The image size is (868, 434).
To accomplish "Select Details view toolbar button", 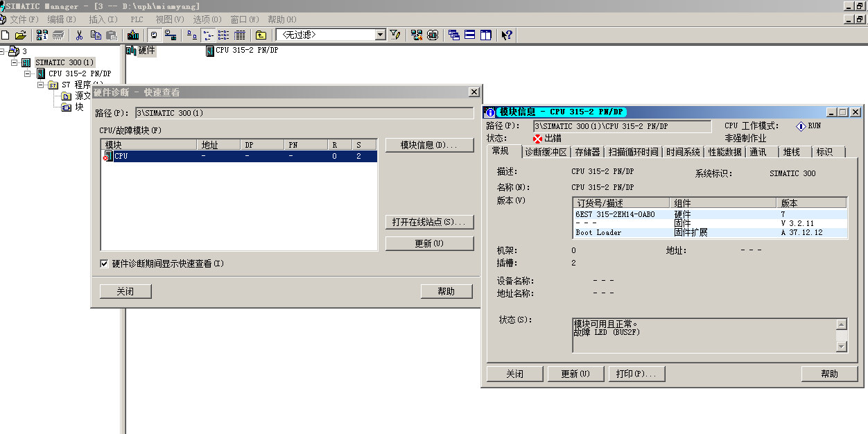I will click(239, 35).
